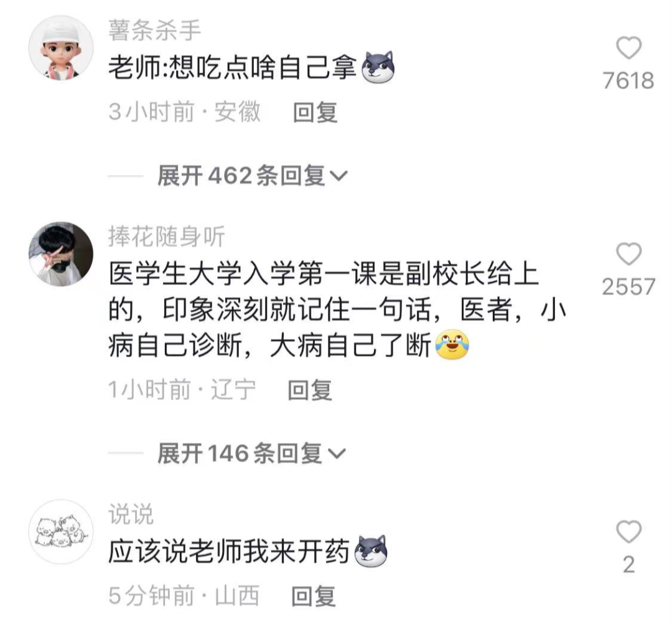The image size is (672, 622).
Task: Tap the husky emoji after 自己拿
Action: [x=378, y=67]
